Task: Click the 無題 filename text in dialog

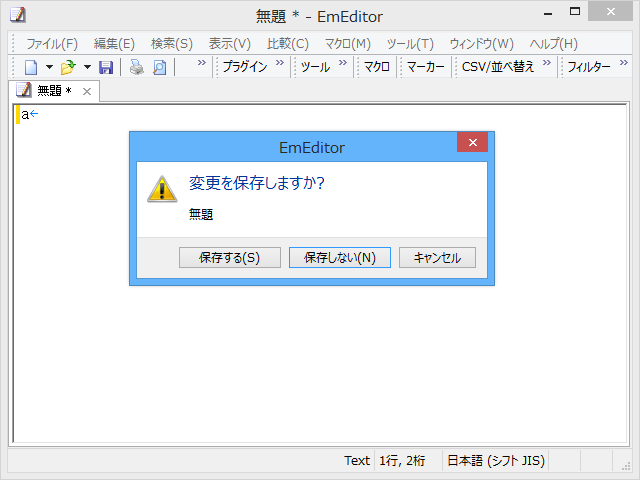Action: (201, 214)
